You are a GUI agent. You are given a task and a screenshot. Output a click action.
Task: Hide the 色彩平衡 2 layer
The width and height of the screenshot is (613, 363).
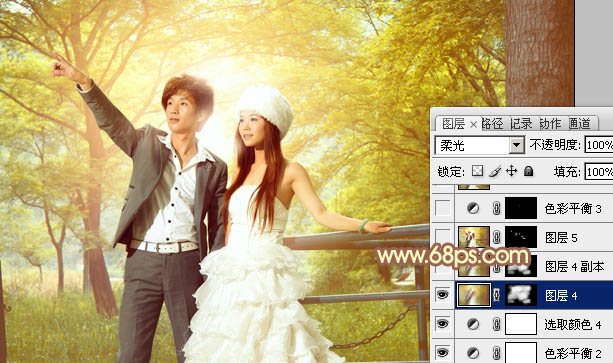(443, 353)
